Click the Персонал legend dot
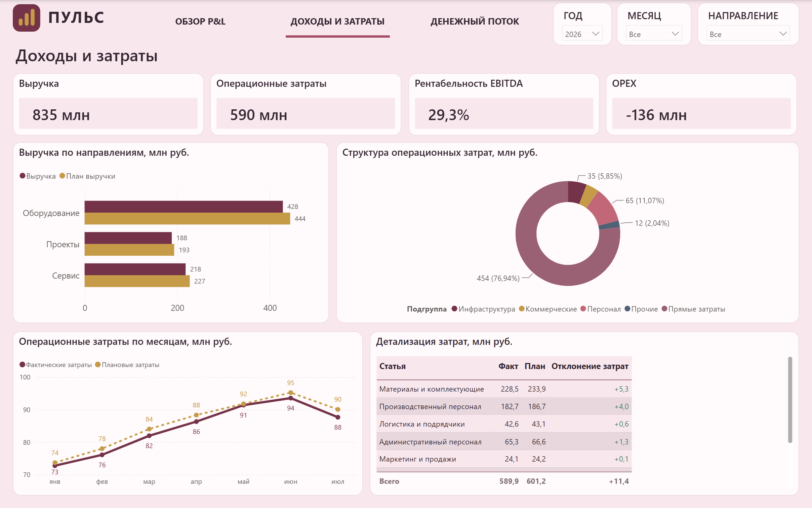Screen dimensions: 812x508 click(583, 309)
